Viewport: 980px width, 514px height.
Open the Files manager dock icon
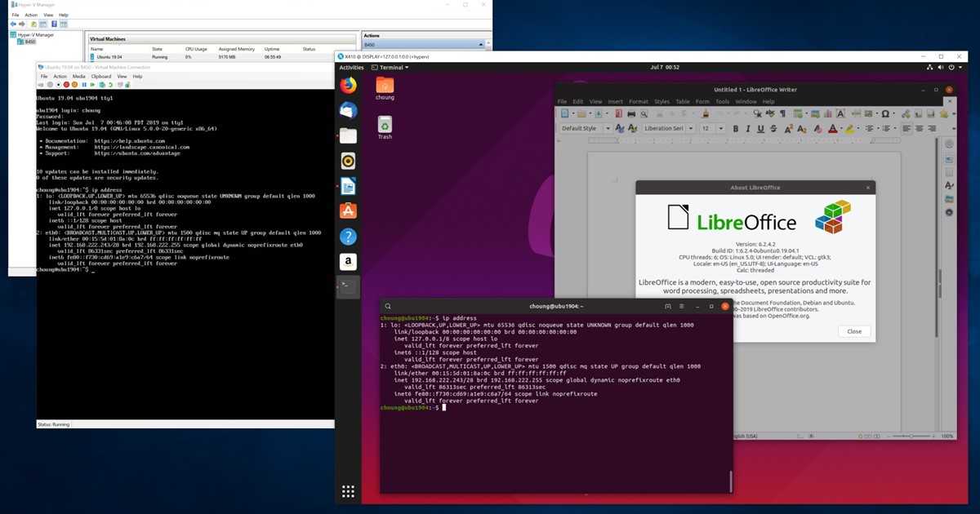point(348,135)
